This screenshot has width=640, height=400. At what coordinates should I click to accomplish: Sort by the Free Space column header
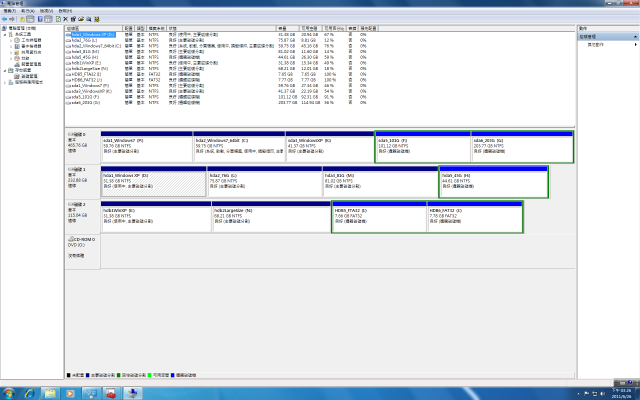[x=311, y=29]
